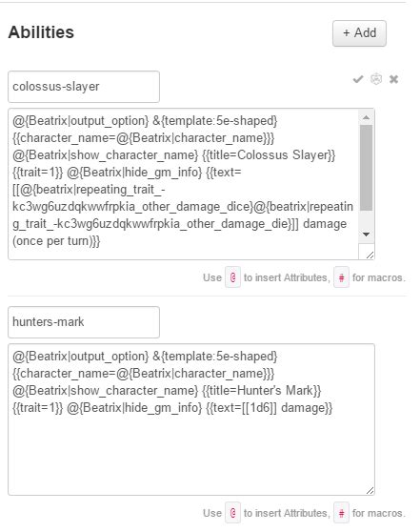Click the resize grip of colossus-slayer text area

[x=370, y=256]
